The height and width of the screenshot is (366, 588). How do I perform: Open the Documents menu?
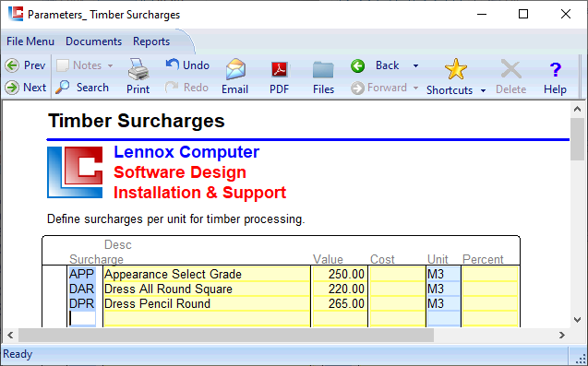coord(94,41)
